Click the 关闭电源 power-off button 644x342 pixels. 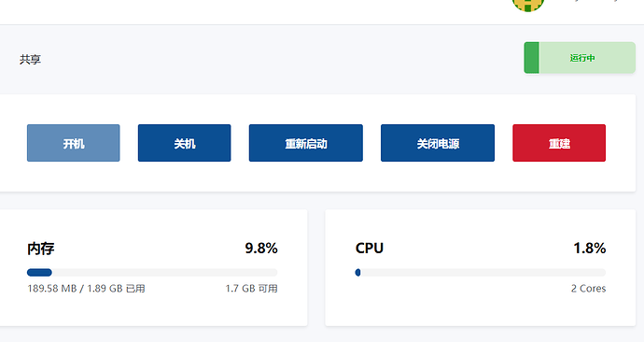pyautogui.click(x=438, y=143)
